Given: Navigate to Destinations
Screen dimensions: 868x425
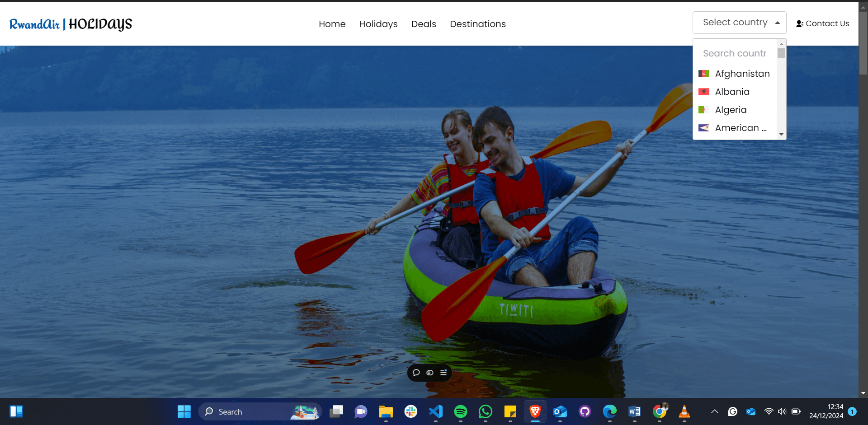Looking at the screenshot, I should [x=477, y=24].
